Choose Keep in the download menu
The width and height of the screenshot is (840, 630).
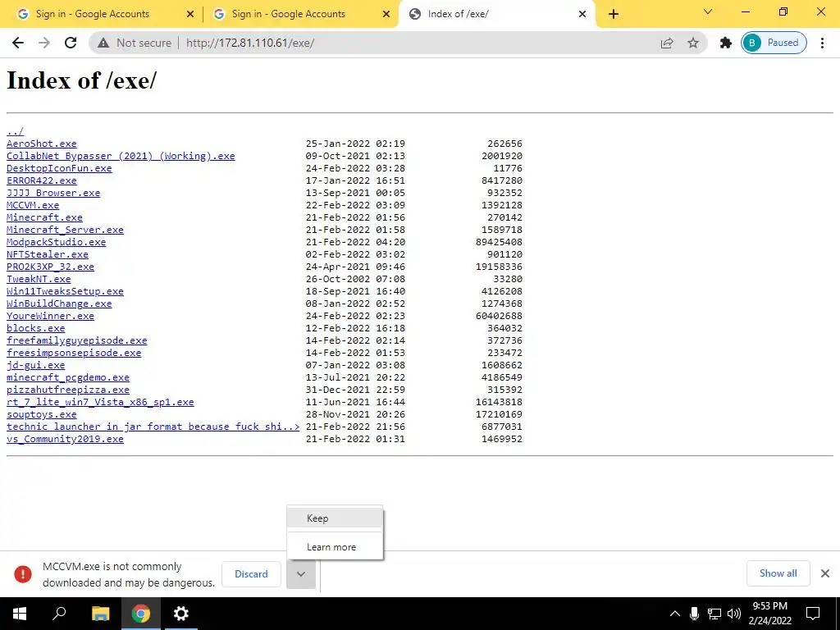click(x=335, y=518)
